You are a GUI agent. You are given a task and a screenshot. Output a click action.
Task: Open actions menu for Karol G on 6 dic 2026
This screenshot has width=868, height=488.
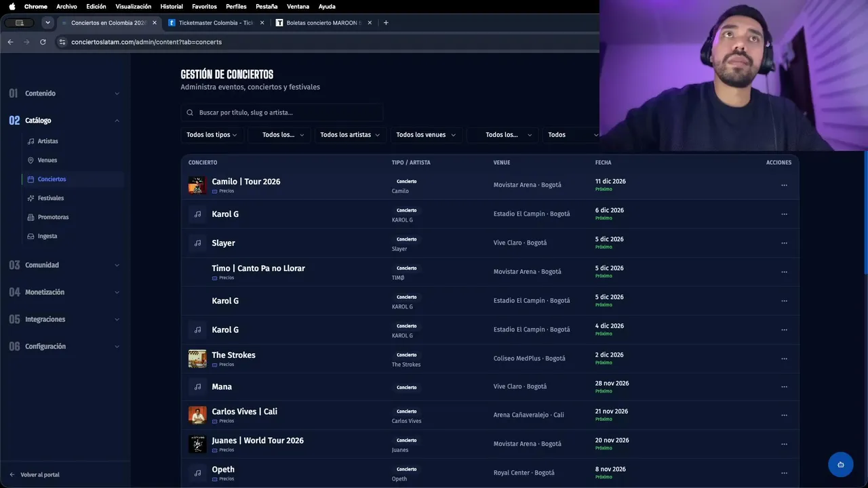[x=784, y=214]
